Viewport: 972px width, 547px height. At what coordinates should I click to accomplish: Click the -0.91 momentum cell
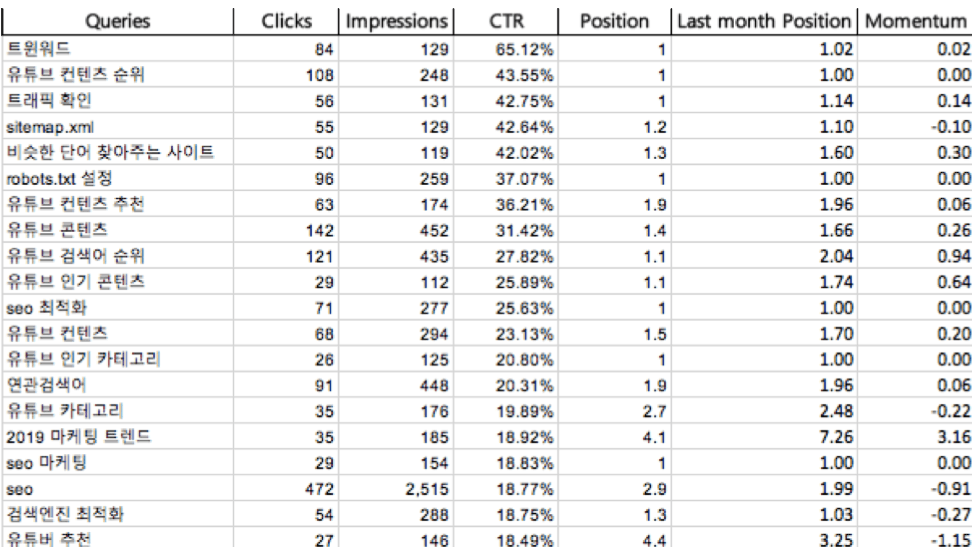tap(915, 489)
